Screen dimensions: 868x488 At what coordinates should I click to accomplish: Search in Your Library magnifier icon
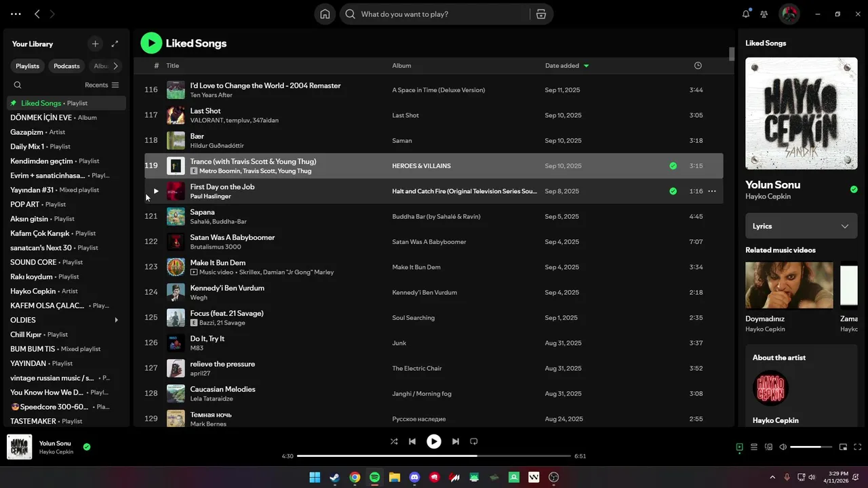(x=18, y=85)
